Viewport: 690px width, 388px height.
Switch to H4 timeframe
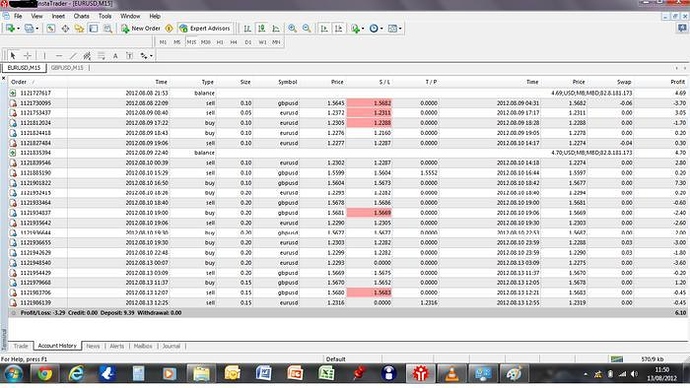[x=234, y=42]
